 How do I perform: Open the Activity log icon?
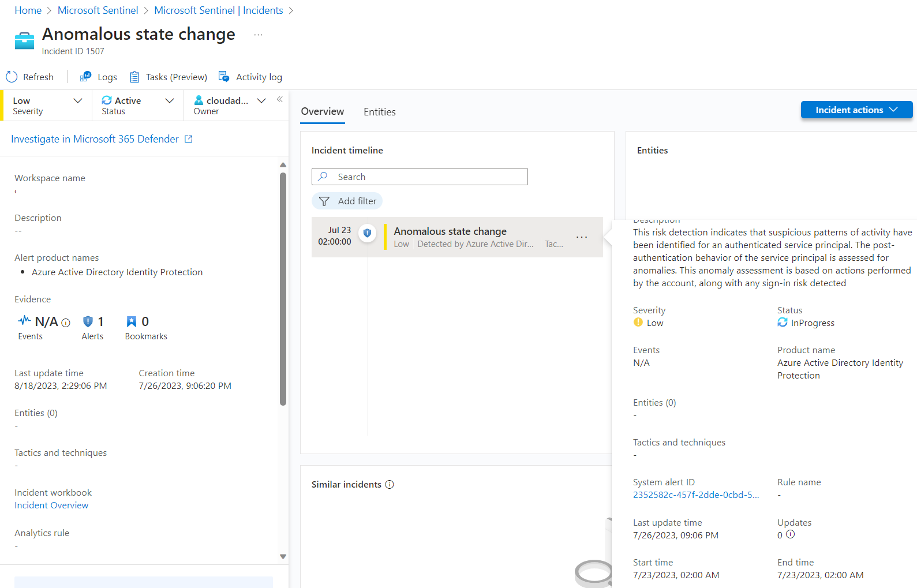(x=224, y=77)
